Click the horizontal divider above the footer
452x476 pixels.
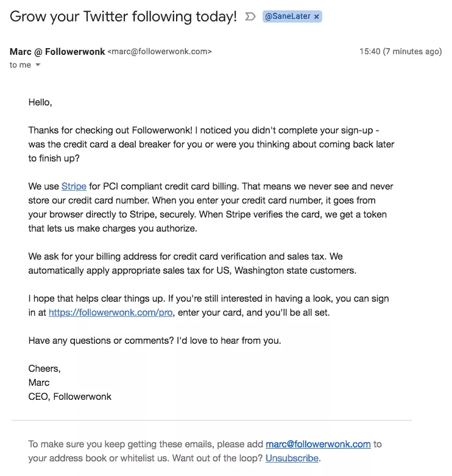(x=211, y=420)
